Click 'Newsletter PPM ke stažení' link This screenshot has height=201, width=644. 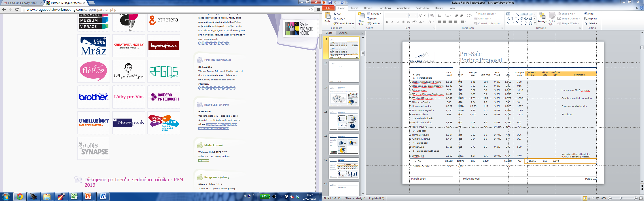[x=214, y=128]
